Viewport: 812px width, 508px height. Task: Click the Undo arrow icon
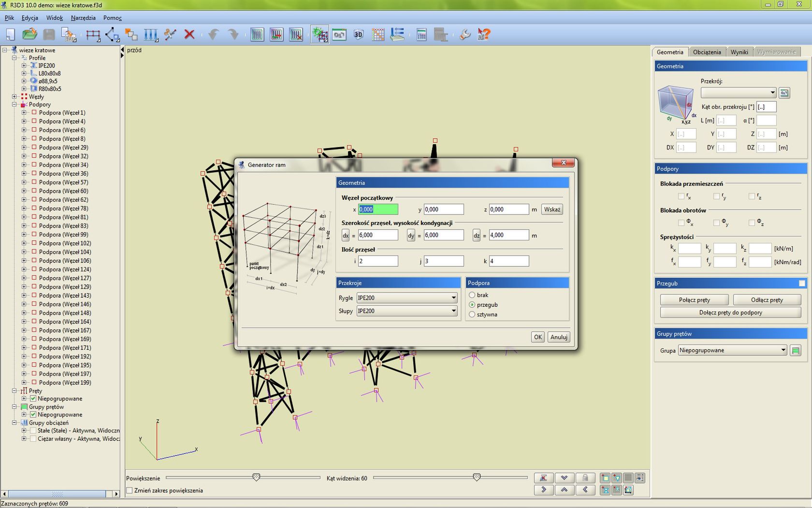(x=213, y=34)
